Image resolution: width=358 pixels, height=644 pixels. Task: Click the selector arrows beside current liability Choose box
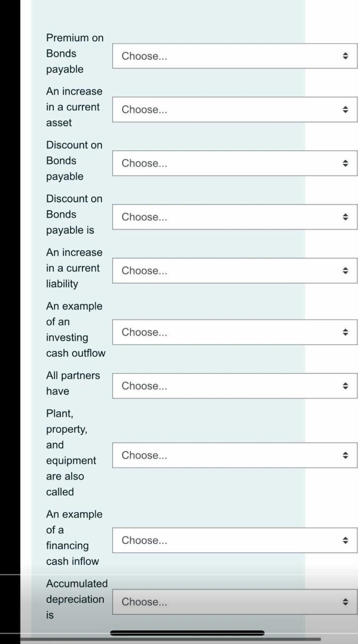(x=345, y=270)
